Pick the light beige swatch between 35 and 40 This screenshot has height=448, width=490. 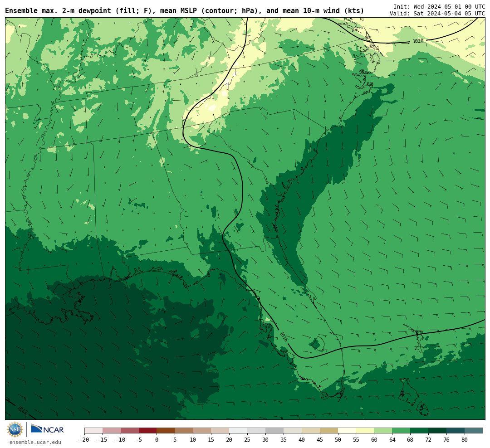pyautogui.click(x=293, y=431)
